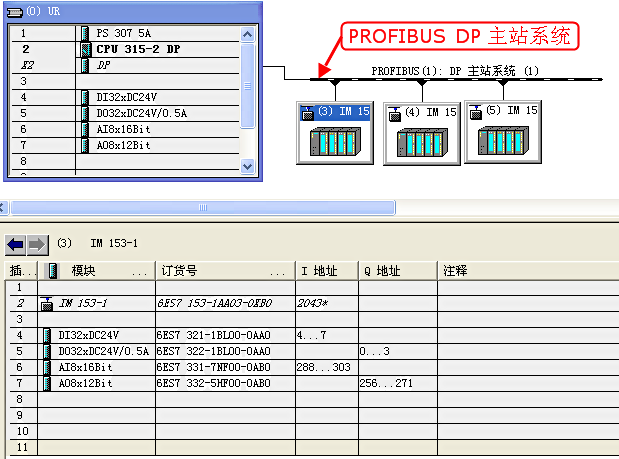The height and width of the screenshot is (459, 619).
Task: Click the horizontal scrollbar left arrow
Action: 2,208
